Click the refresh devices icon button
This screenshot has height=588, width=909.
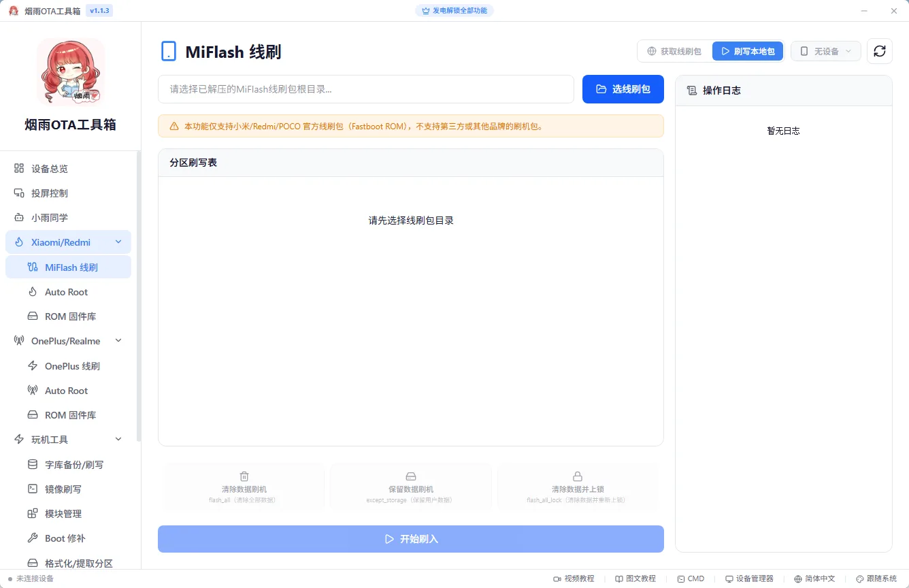(x=879, y=51)
